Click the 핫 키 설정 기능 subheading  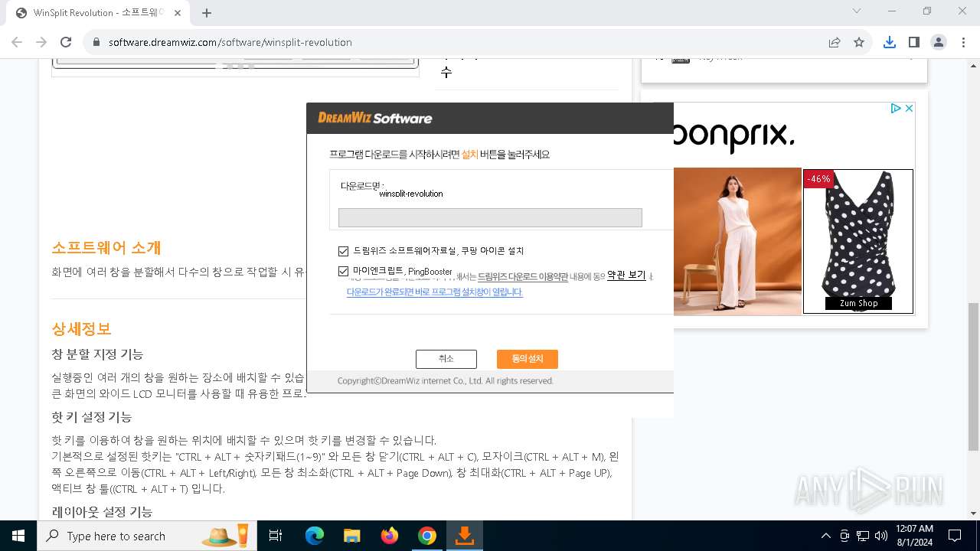(92, 417)
